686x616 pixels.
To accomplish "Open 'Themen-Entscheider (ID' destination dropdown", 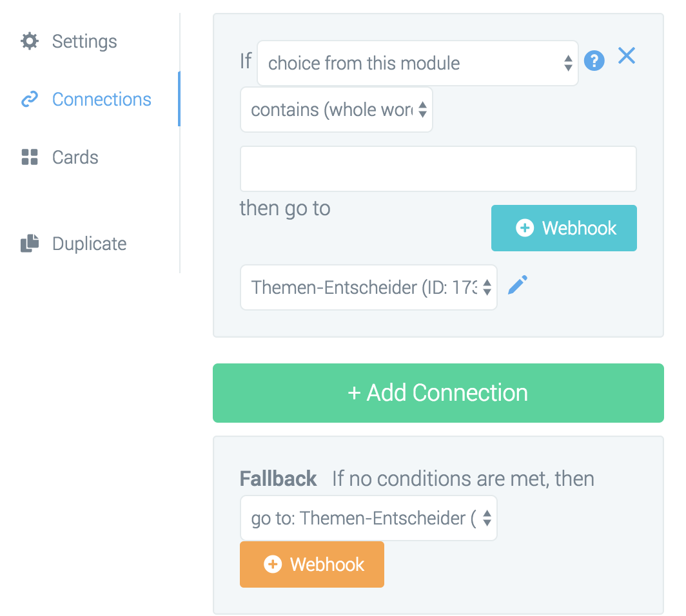I will (369, 287).
